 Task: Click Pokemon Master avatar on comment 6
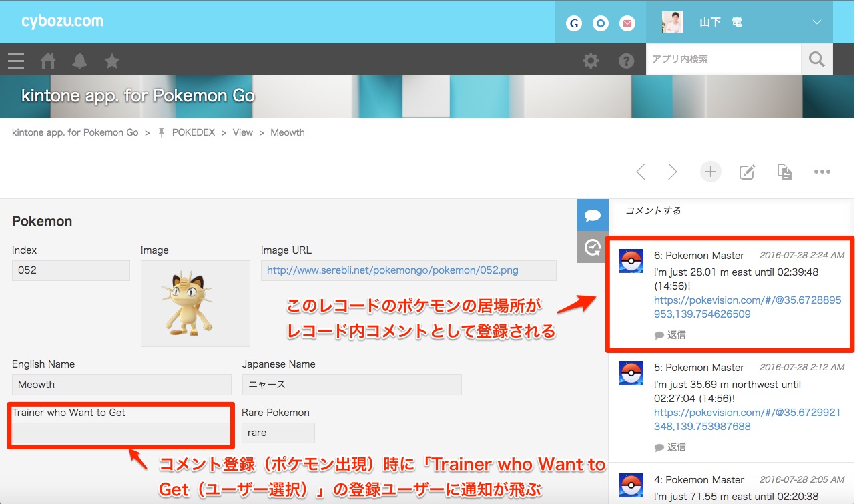pyautogui.click(x=631, y=261)
